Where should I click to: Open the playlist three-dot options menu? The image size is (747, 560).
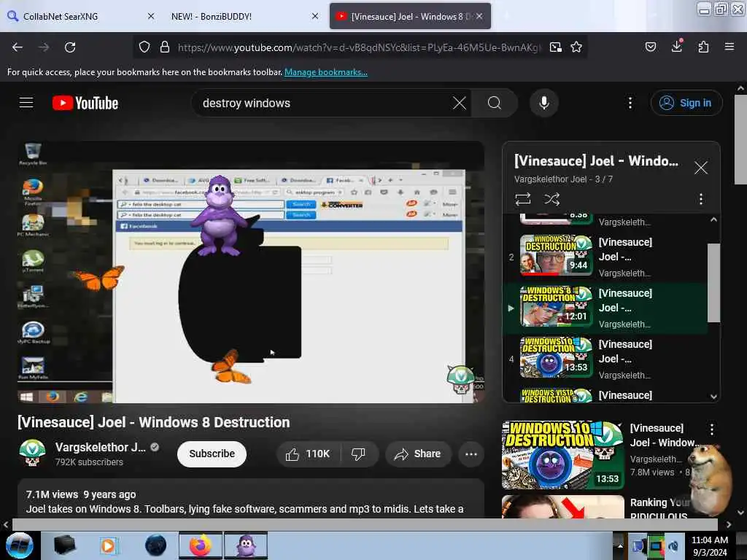pos(701,199)
